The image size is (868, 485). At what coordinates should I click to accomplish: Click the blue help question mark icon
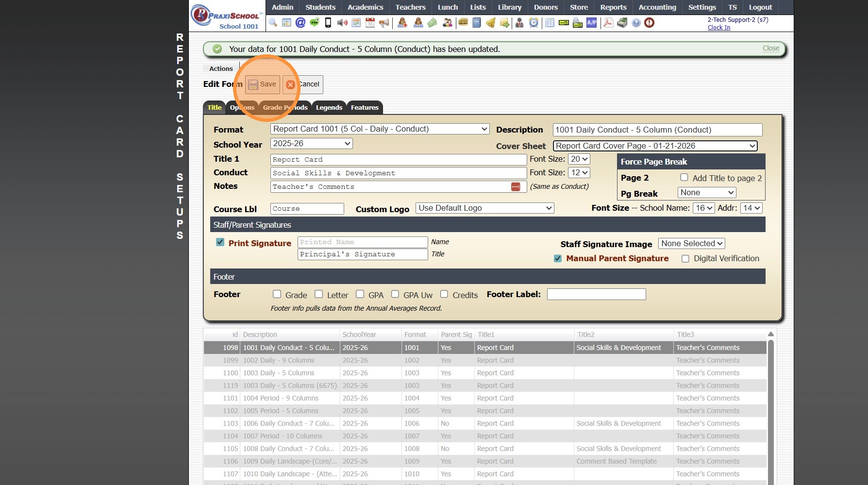[x=636, y=23]
